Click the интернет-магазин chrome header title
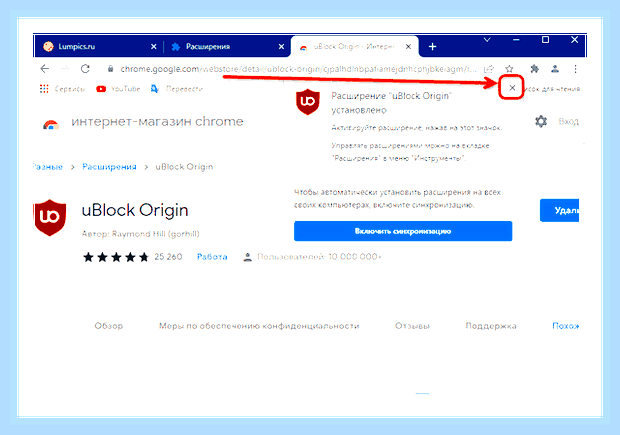The height and width of the screenshot is (435, 620). click(157, 122)
